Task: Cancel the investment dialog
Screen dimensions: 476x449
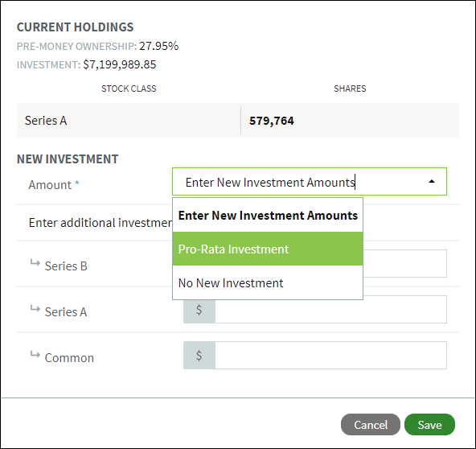Action: [x=371, y=424]
